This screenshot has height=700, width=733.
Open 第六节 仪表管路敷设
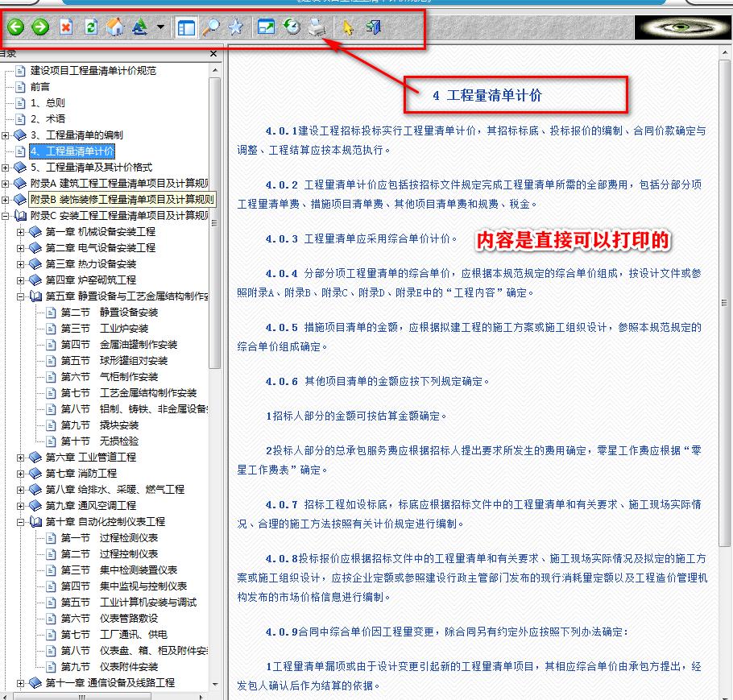110,619
